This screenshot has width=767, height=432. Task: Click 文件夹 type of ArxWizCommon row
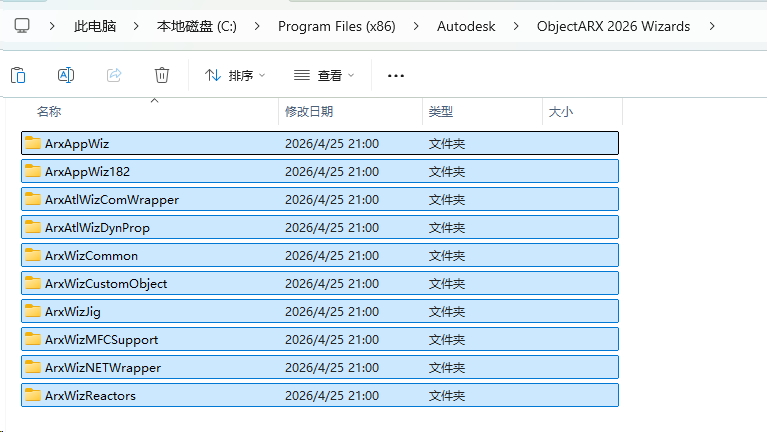pyautogui.click(x=447, y=256)
